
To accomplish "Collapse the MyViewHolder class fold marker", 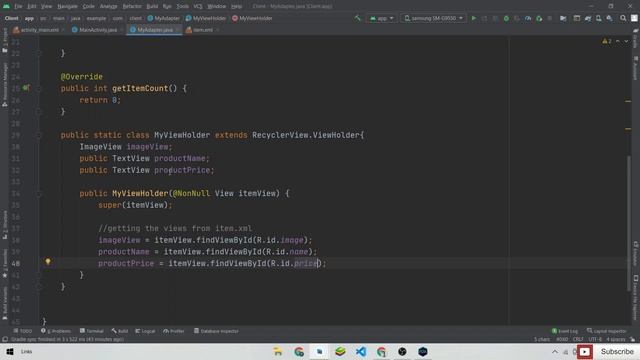I will coord(39,135).
